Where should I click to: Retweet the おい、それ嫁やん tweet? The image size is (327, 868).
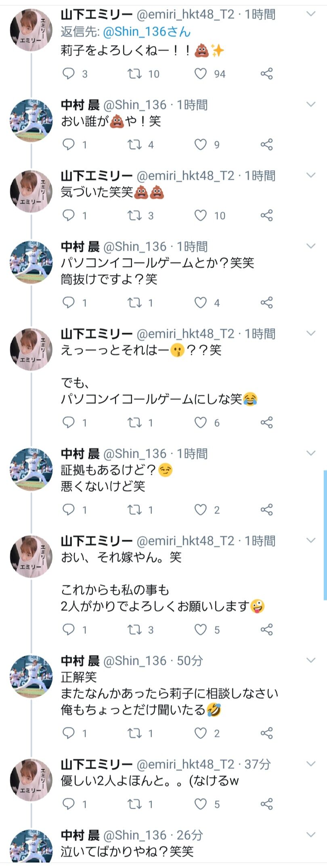pos(134,629)
